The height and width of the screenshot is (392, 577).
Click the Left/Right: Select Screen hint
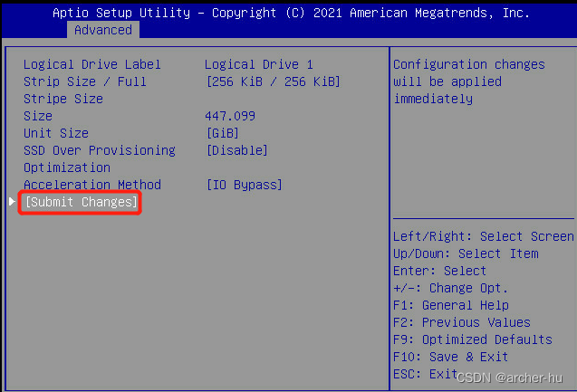tap(484, 236)
